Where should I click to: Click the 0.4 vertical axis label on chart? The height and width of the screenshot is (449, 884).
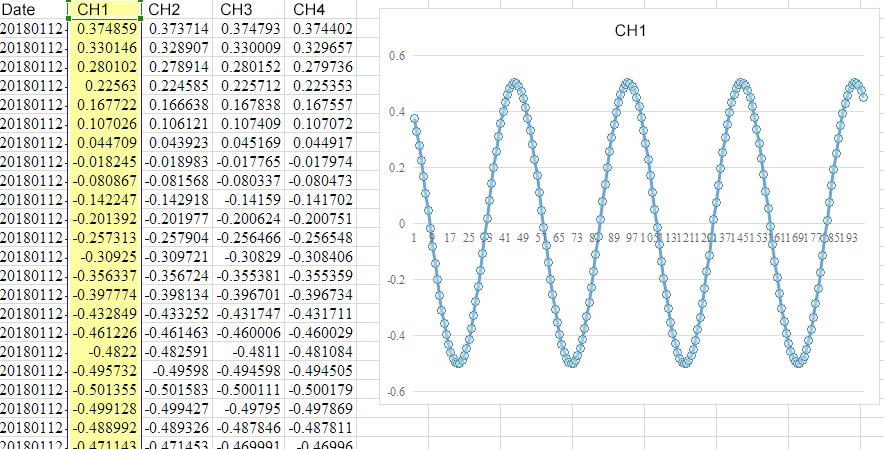click(397, 111)
